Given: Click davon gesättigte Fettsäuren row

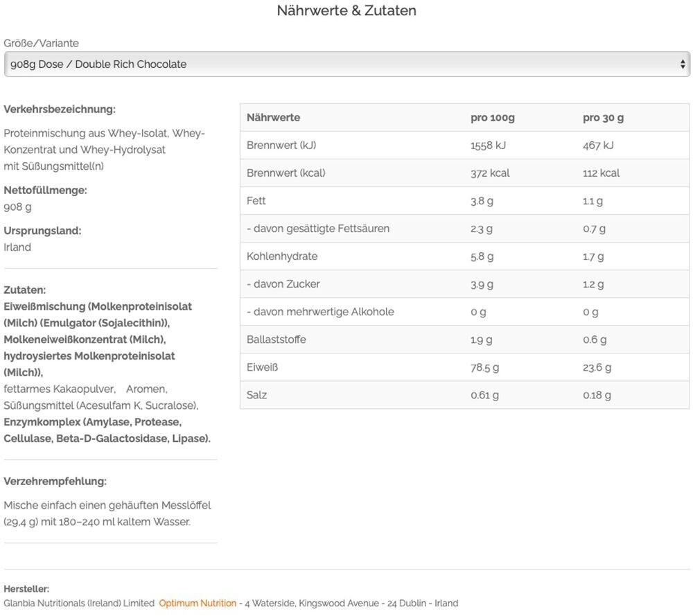Looking at the screenshot, I should point(464,229).
